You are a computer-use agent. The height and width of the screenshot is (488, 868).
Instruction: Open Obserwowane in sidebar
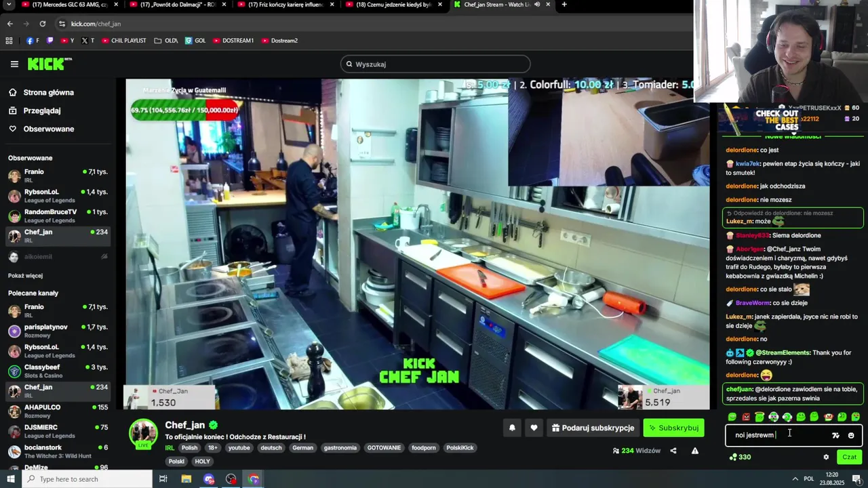tap(48, 129)
